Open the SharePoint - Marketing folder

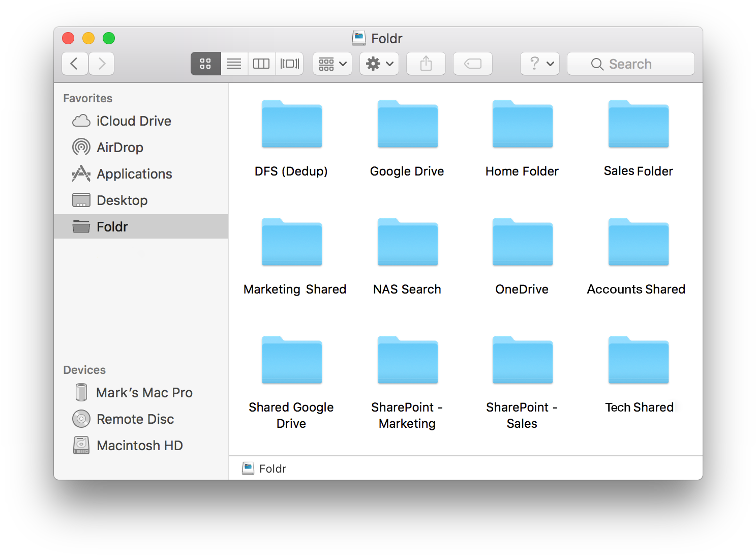(407, 360)
